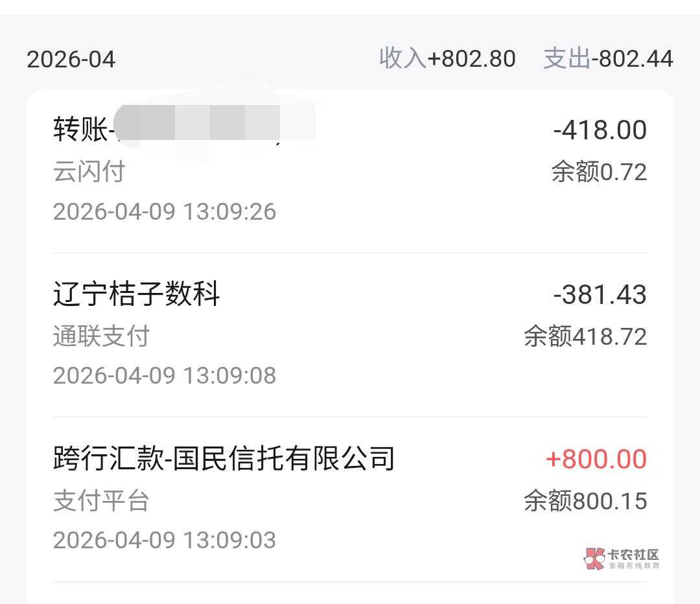Tap the 余额800.15 balance text

[585, 501]
